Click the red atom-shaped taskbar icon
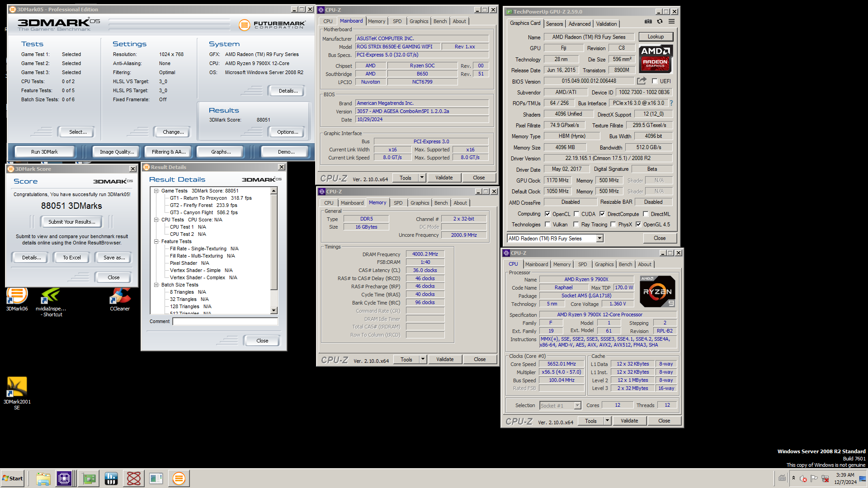Viewport: 868px width, 488px height. (134, 478)
